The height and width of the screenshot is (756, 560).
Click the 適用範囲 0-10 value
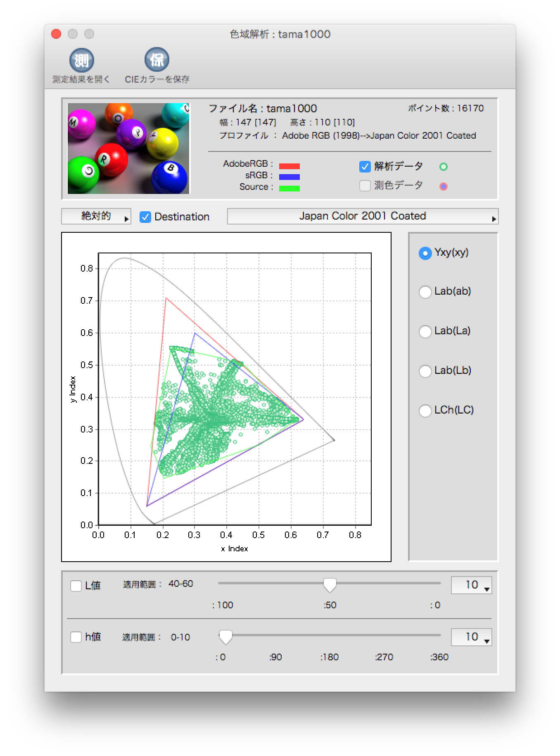click(x=180, y=637)
